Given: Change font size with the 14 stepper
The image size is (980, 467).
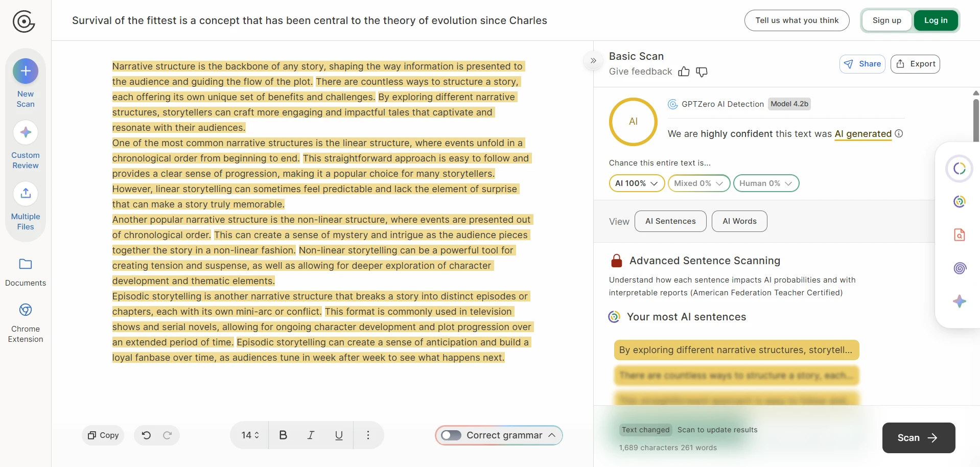Looking at the screenshot, I should click(x=250, y=435).
